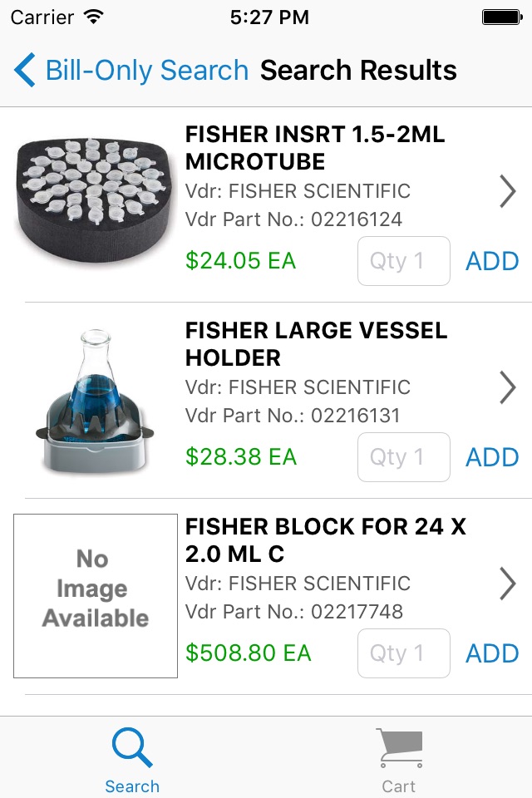This screenshot has width=532, height=798.
Task: Select the Fisher Insrt 1.5-2ML Microtube title
Action: (x=315, y=148)
